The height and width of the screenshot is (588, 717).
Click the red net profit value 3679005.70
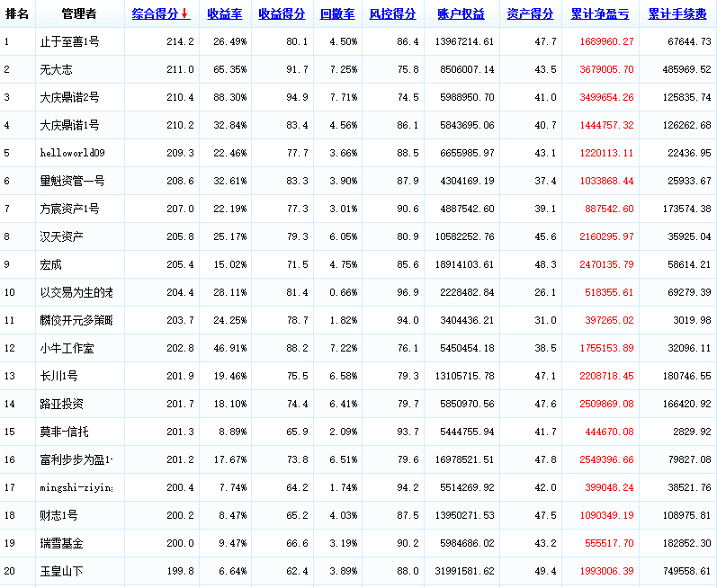coord(602,70)
